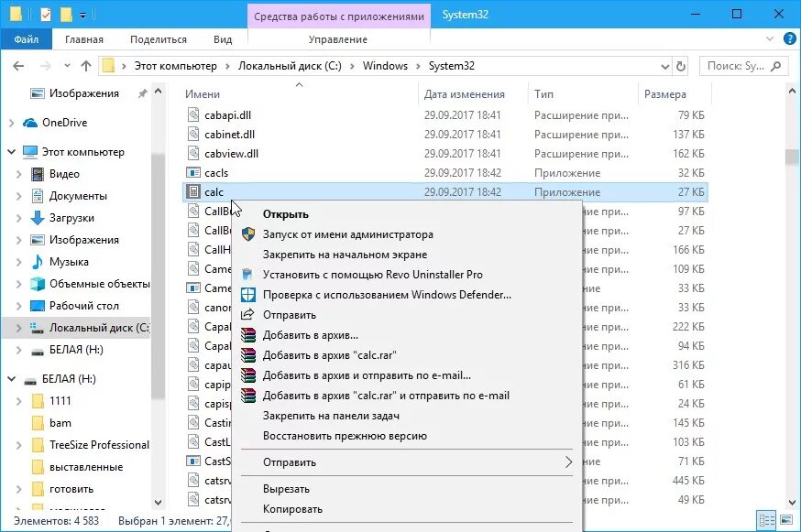Viewport: 801px width, 532px height.
Task: Click the Документы folder icon
Action: click(38, 196)
